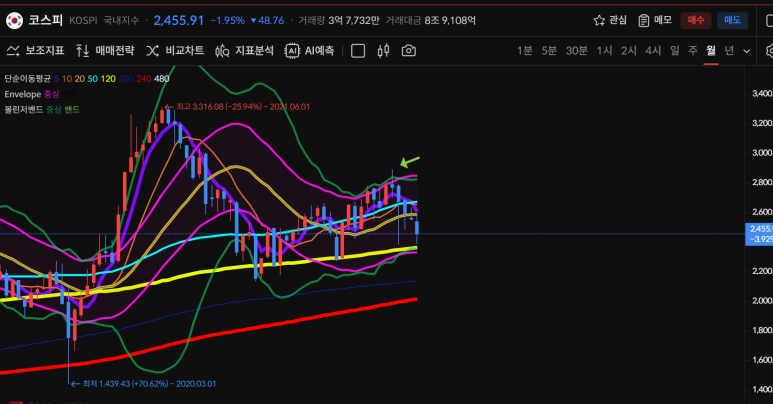Select the 30분 timeframe
This screenshot has width=773, height=404.
576,50
